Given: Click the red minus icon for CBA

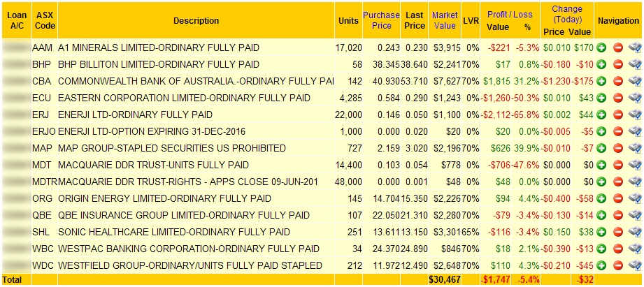Looking at the screenshot, I should 618,81.
